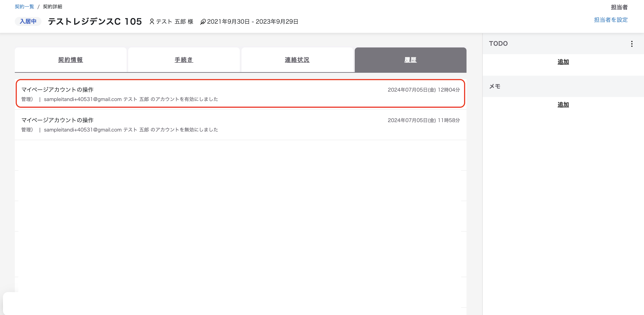Click contract period 2021年9月30日 - 2023年9月29日
This screenshot has width=644, height=315.
click(253, 22)
